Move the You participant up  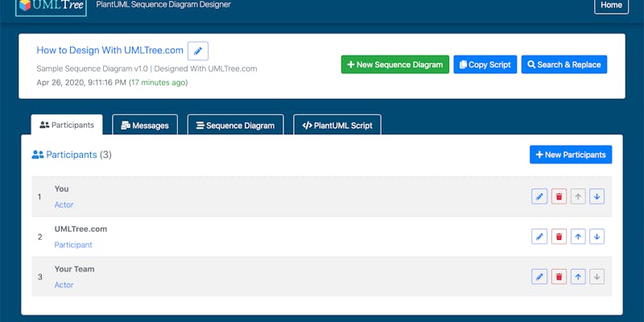pos(578,196)
